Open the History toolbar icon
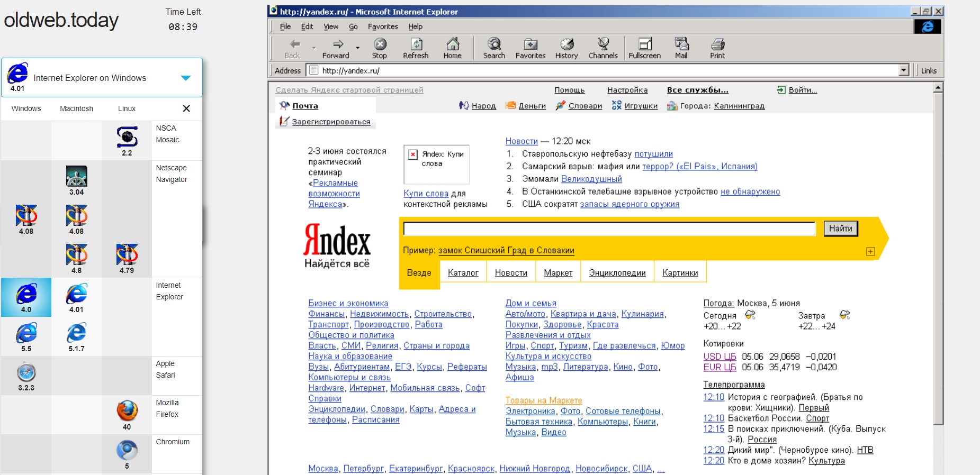The image size is (980, 475). click(566, 48)
